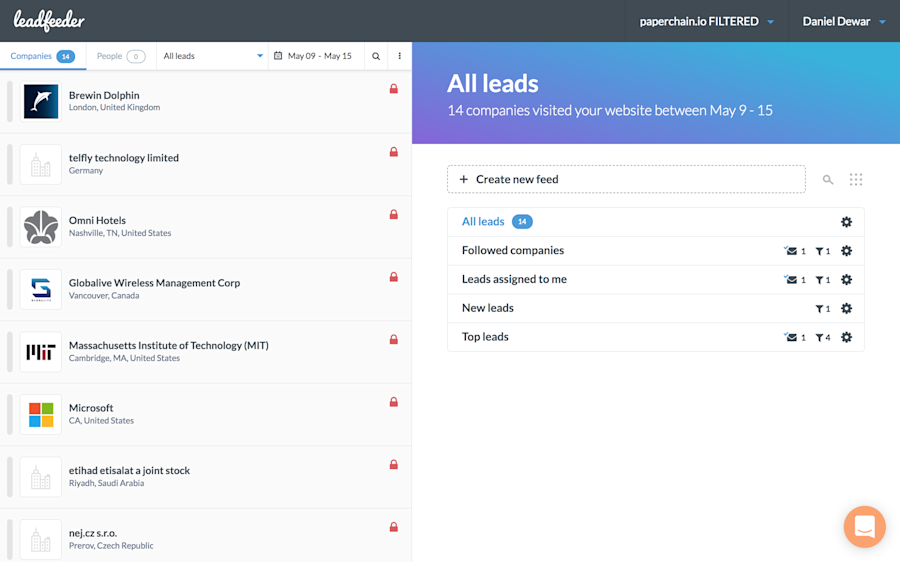Click the Leadfeeder logo
Screen dimensions: 900x562
pyautogui.click(x=49, y=21)
